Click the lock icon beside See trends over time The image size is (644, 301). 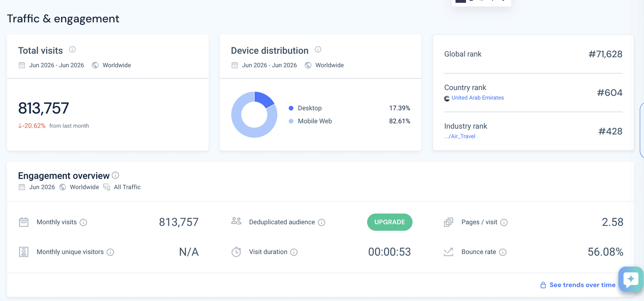pyautogui.click(x=543, y=285)
